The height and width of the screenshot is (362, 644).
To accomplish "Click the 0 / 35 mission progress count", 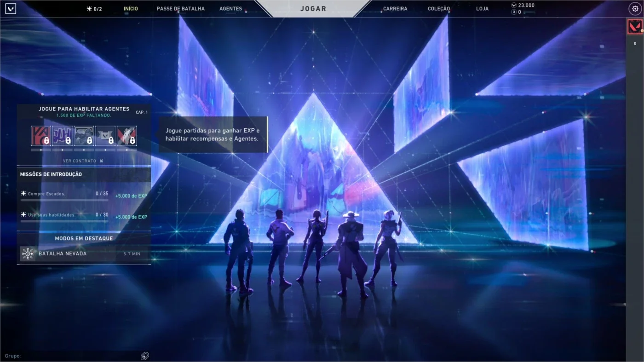I will click(x=102, y=194).
